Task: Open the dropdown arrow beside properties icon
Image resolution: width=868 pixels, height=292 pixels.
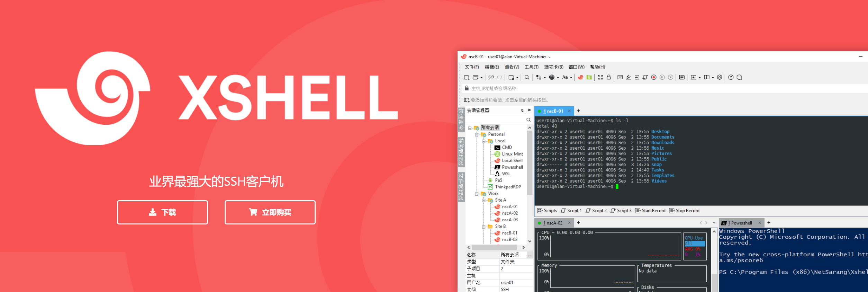Action: [517, 78]
